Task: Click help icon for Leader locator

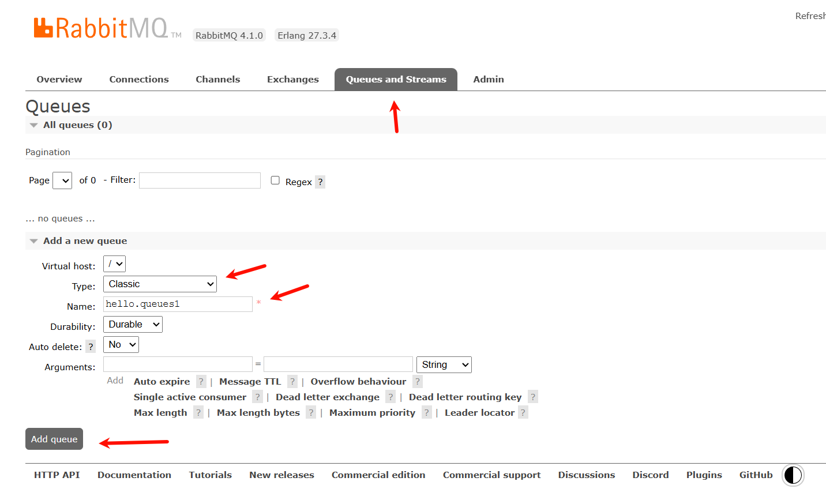Action: click(523, 413)
